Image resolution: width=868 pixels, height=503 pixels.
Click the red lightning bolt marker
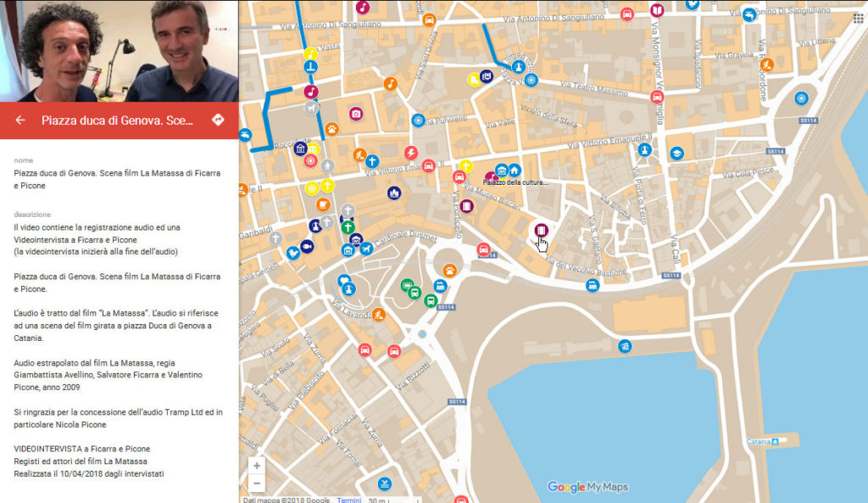411,152
